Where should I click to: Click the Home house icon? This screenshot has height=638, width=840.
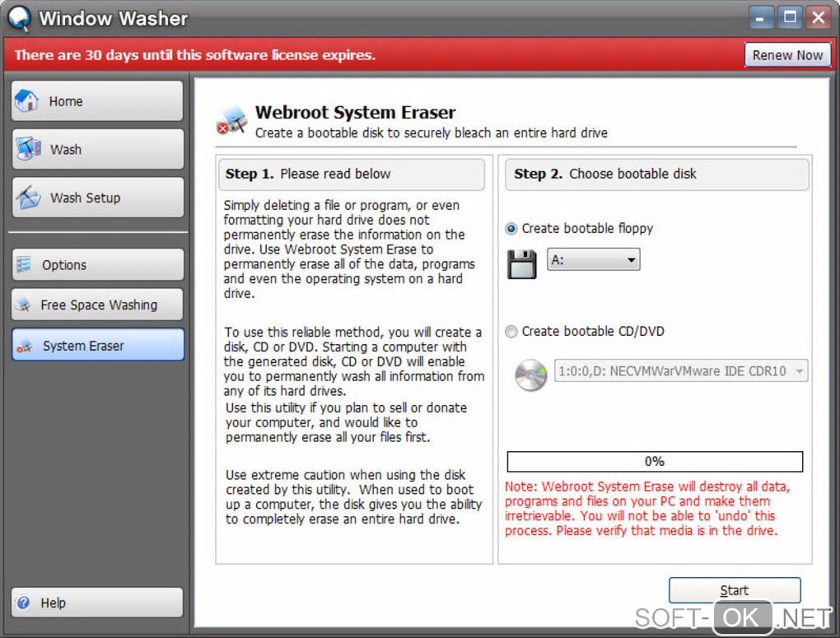26,100
